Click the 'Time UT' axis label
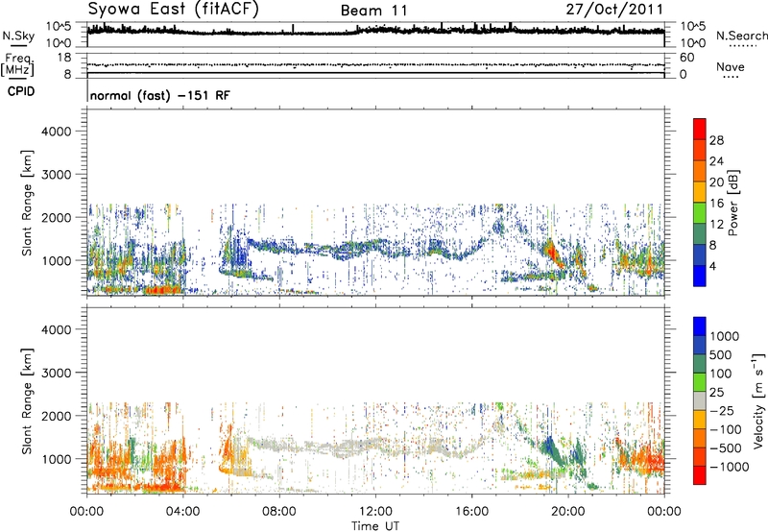 point(375,526)
